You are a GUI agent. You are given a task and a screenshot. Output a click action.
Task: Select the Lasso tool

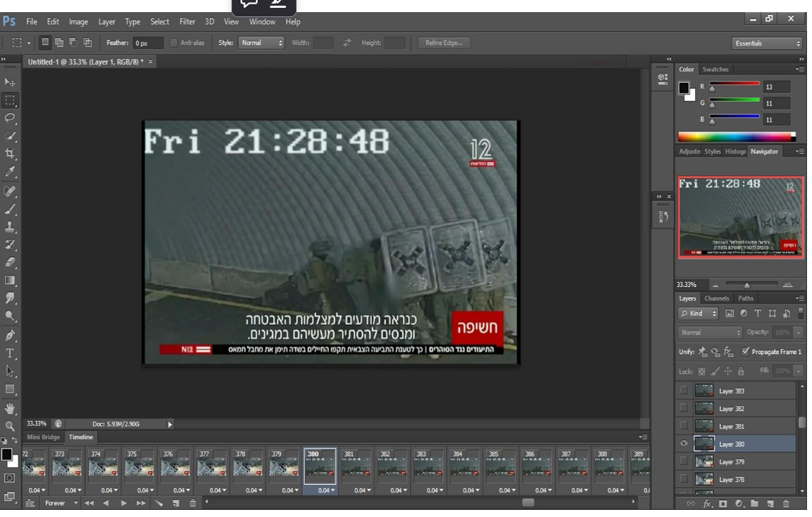click(x=10, y=117)
